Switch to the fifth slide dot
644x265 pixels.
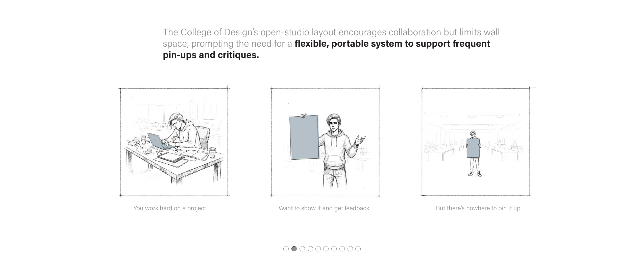point(318,249)
